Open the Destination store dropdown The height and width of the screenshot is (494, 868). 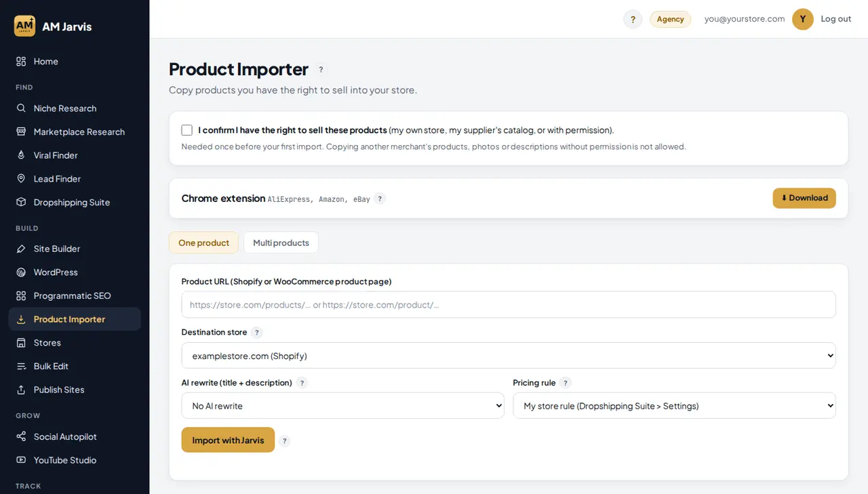[x=509, y=356]
